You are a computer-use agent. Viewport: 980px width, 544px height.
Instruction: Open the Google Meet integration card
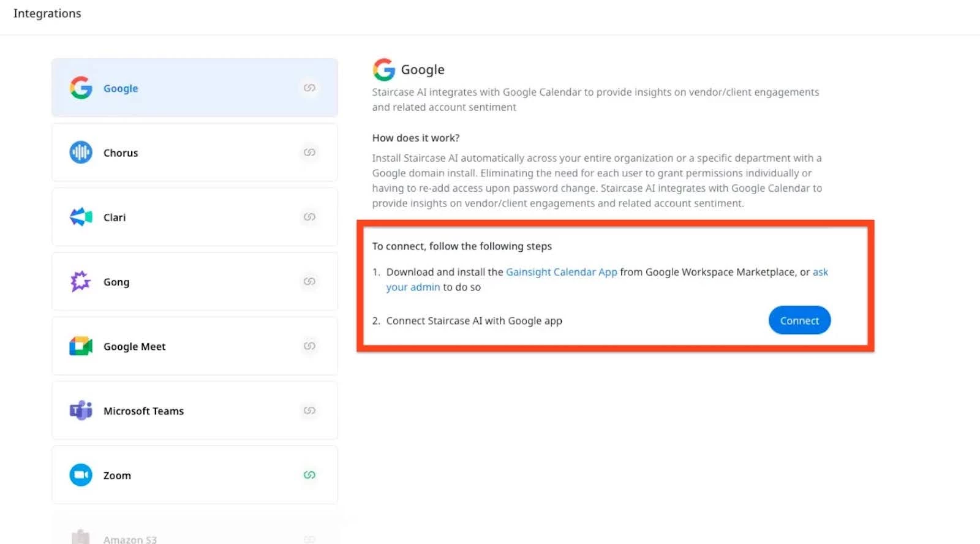[x=195, y=346]
